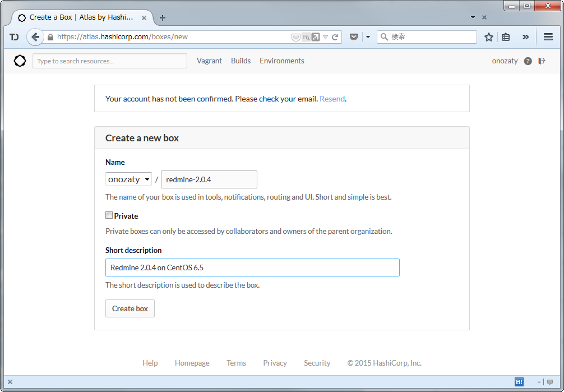Click the Atlas logo icon

coord(20,61)
